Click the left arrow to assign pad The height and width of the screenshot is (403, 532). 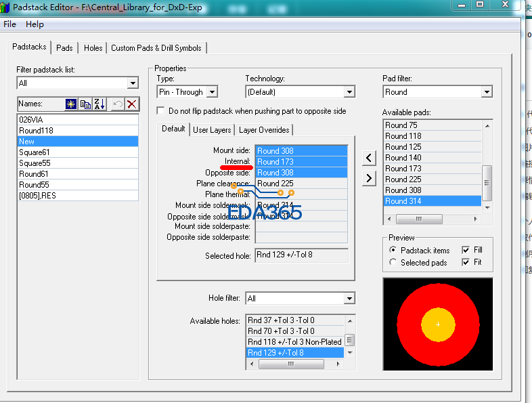click(x=368, y=158)
